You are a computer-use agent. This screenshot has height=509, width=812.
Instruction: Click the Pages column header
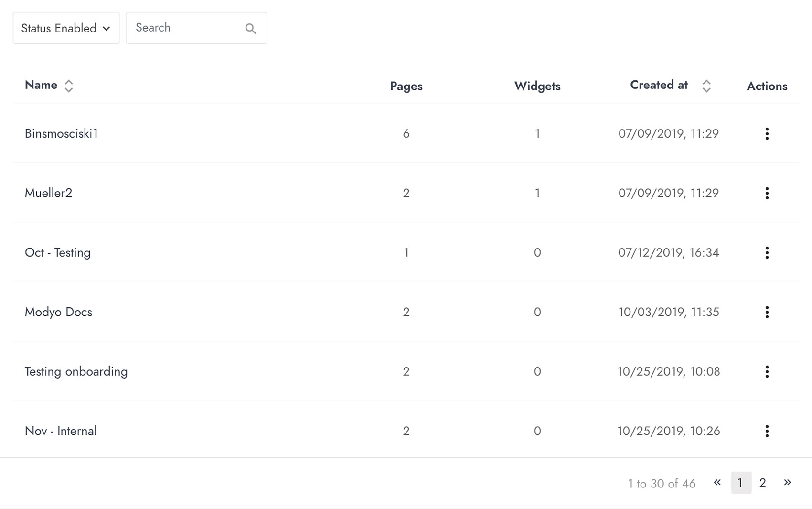coord(406,86)
